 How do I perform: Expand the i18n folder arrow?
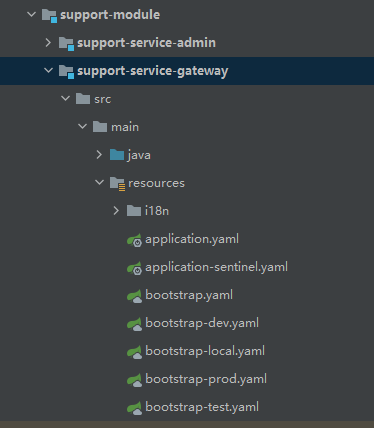click(x=116, y=211)
